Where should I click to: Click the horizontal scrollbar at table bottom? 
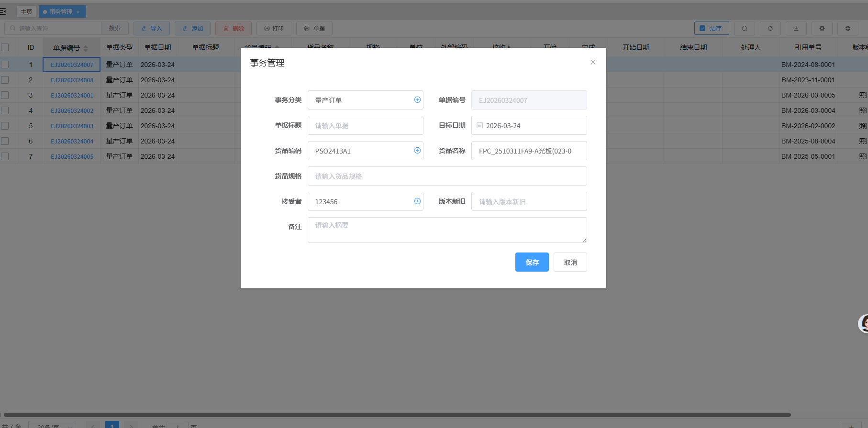[397, 415]
